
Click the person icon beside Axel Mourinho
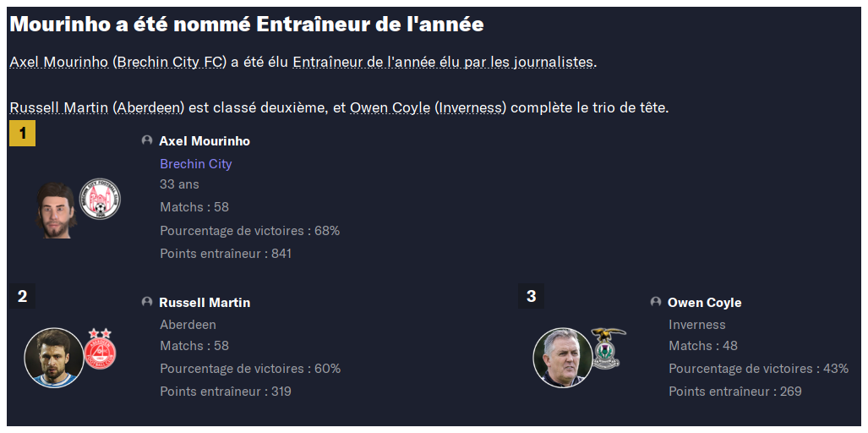[147, 140]
